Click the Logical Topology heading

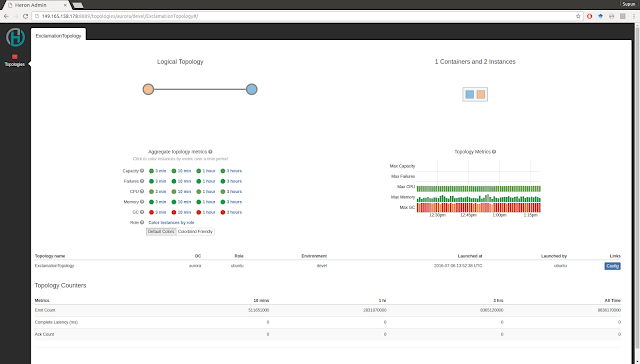tap(180, 62)
